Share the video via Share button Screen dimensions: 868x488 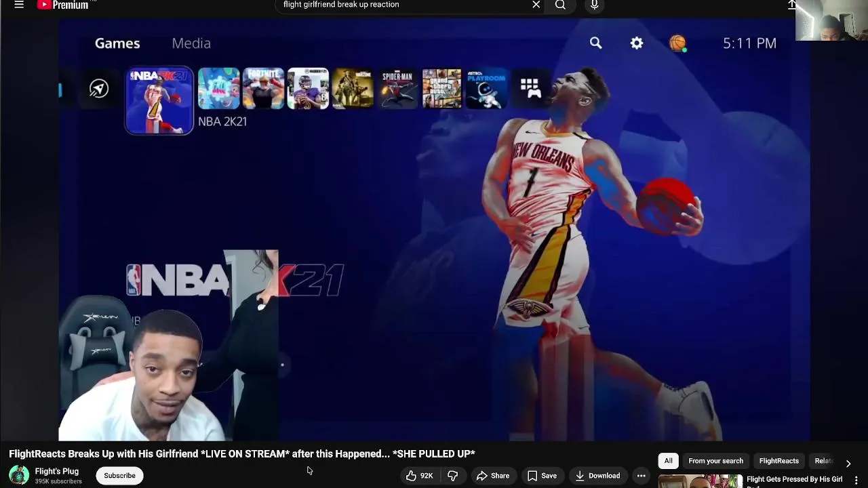pyautogui.click(x=492, y=476)
